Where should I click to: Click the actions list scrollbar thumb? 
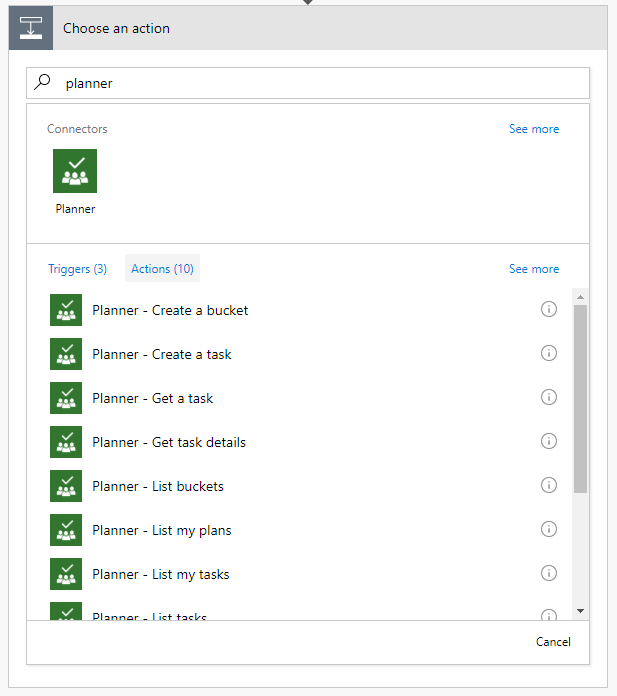point(580,399)
